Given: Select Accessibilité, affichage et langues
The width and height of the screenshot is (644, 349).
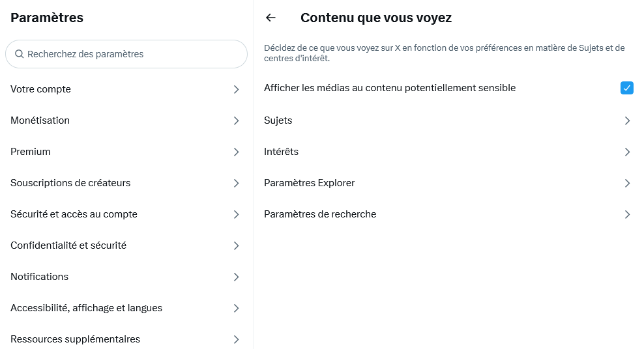Looking at the screenshot, I should [x=126, y=308].
